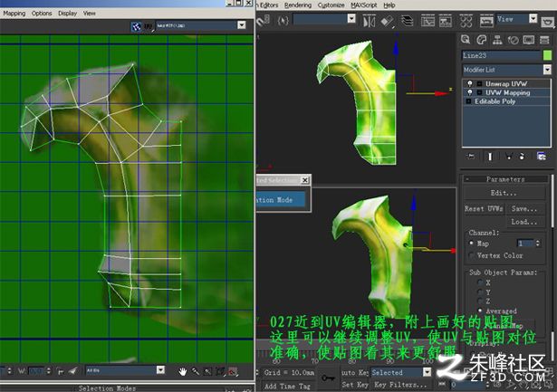This screenshot has width=557, height=392.
Task: Click Show End Result toggle icon
Action: point(490,157)
